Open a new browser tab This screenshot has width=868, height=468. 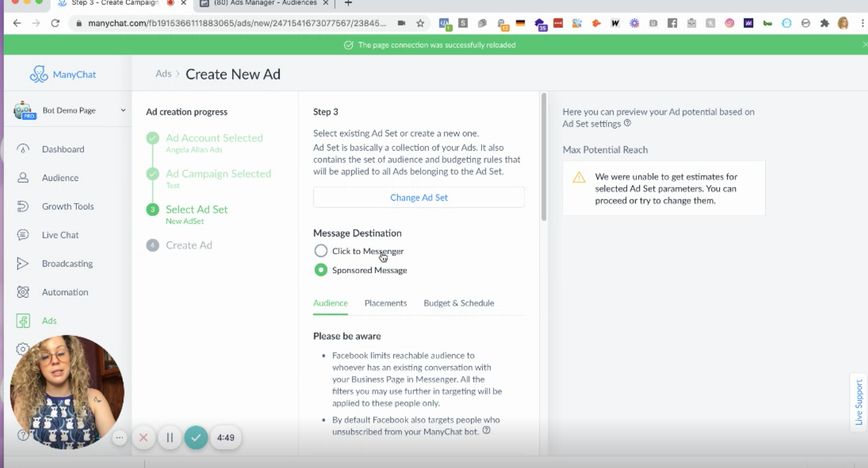tap(348, 3)
